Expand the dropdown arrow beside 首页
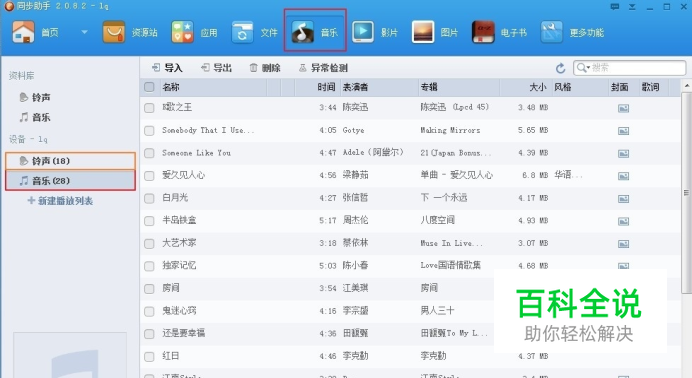This screenshot has width=692, height=378. point(84,32)
